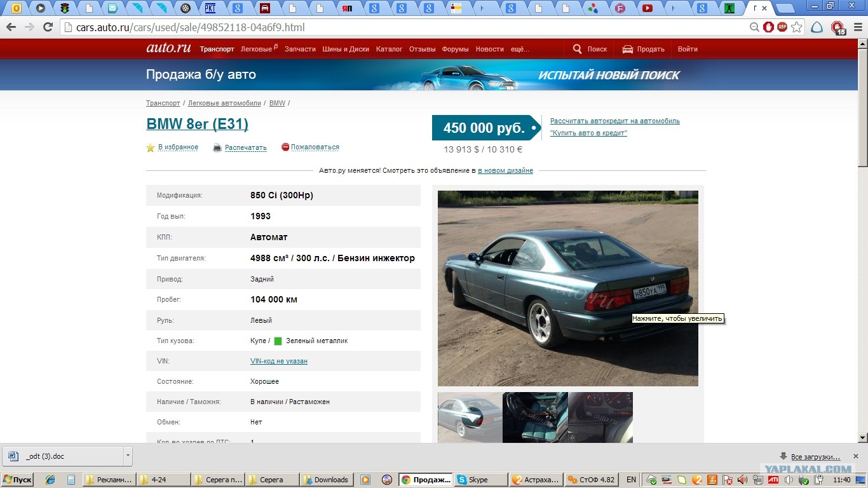Switch to the red ЯП tab
Image resolution: width=868 pixels, height=488 pixels.
coord(347,8)
